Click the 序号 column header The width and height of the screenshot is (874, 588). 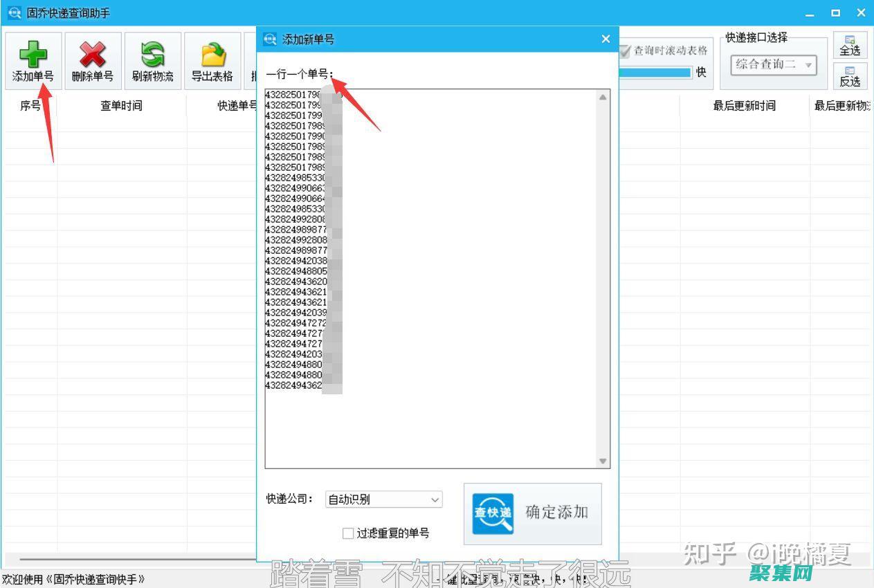point(30,106)
